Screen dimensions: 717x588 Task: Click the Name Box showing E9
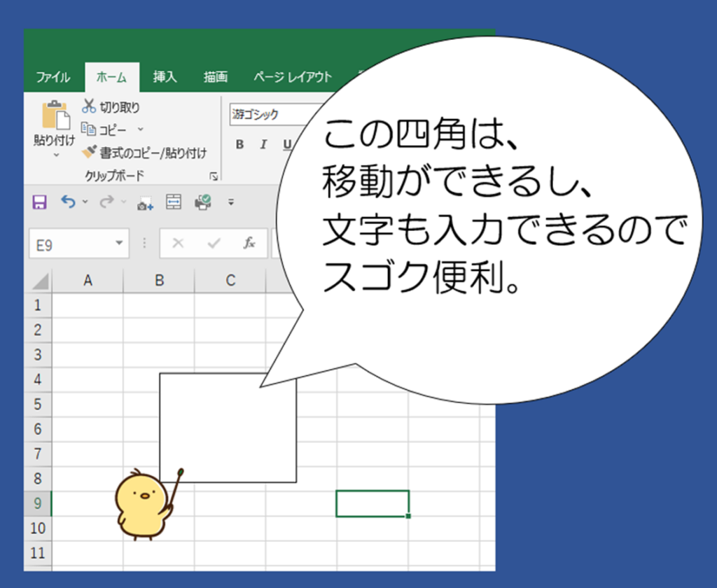[x=78, y=244]
